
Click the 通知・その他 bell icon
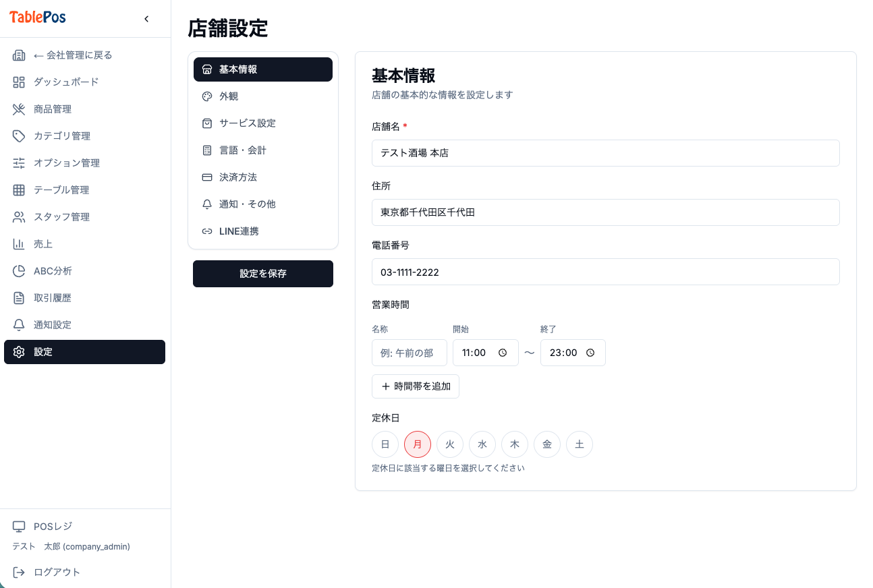pyautogui.click(x=207, y=204)
